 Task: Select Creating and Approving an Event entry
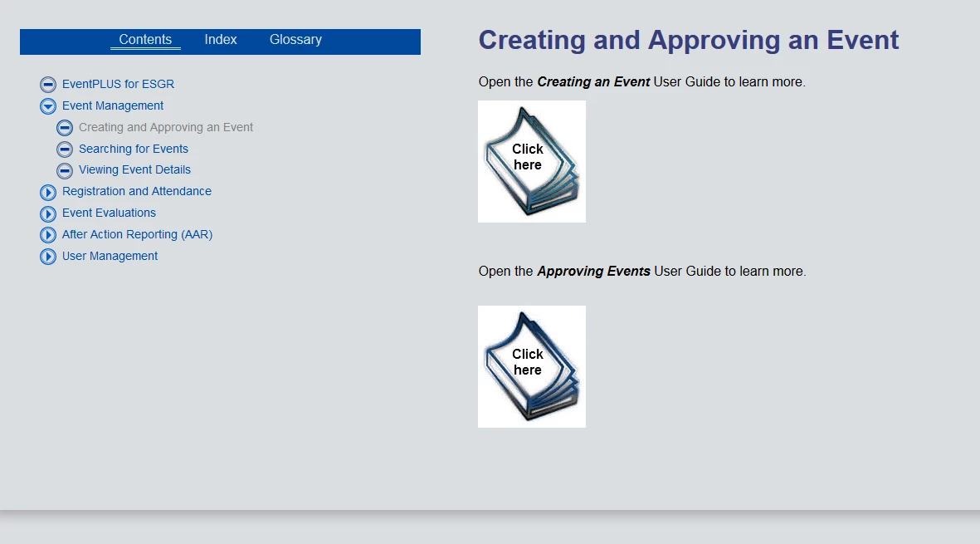tap(166, 127)
